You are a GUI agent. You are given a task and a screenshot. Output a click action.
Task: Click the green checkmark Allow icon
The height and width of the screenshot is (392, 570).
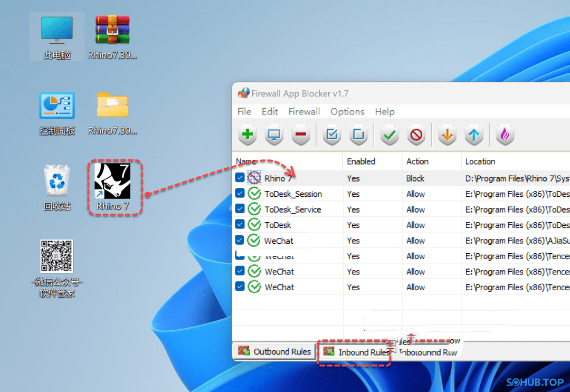point(389,135)
